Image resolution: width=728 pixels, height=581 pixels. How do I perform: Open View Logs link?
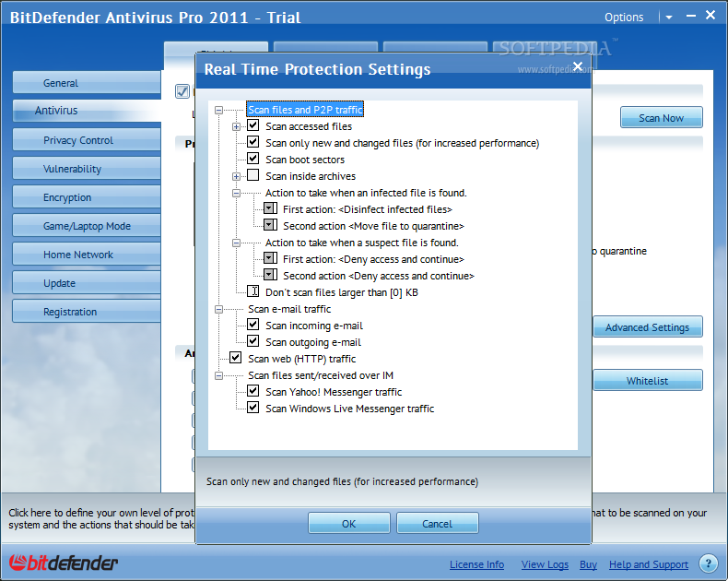click(545, 564)
